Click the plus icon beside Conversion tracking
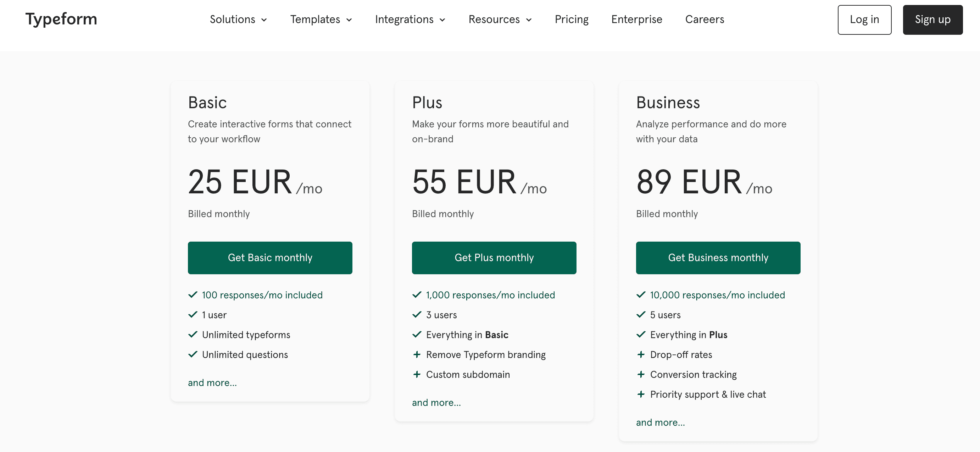The width and height of the screenshot is (980, 452). (641, 374)
